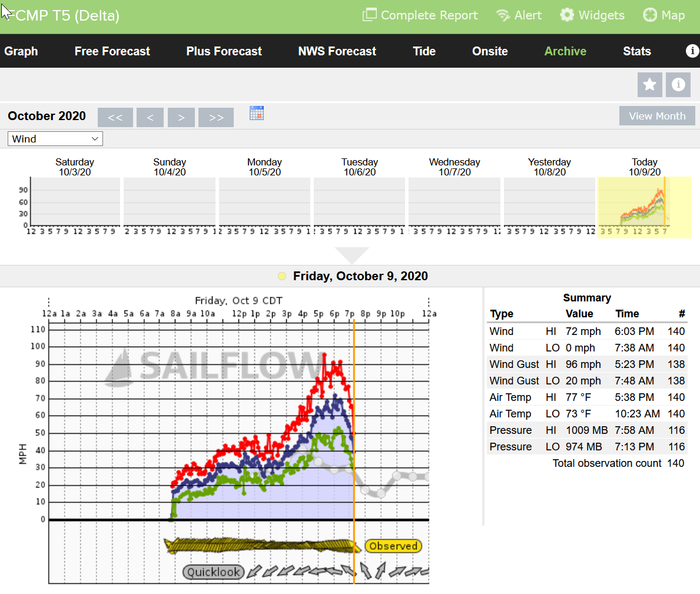Advance with the > button
Viewport: 700px width, 594px height.
(x=181, y=117)
